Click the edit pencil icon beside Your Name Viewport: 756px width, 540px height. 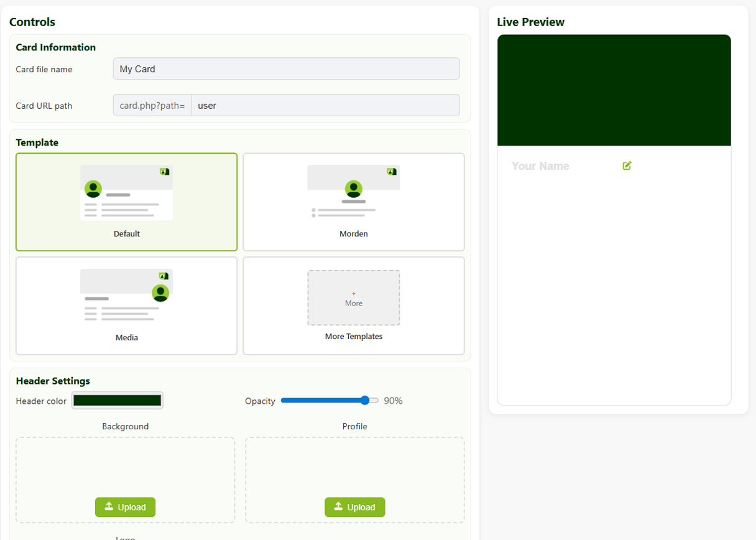click(x=627, y=165)
